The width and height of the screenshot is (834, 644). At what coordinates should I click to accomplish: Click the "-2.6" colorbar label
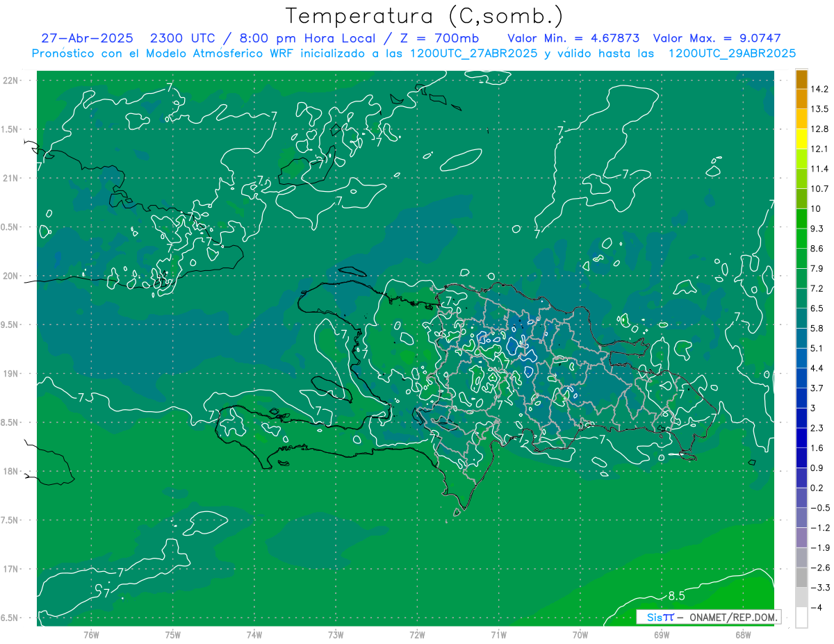(820, 568)
